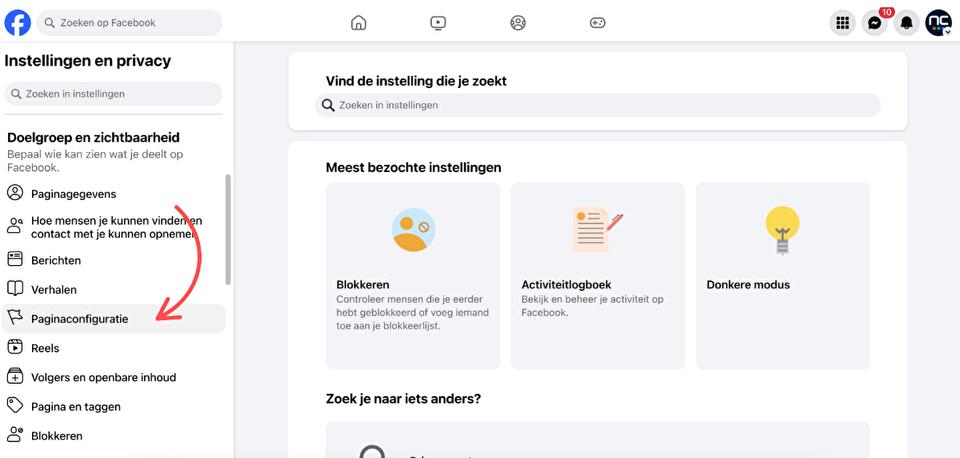The width and height of the screenshot is (960, 458).
Task: Open Paginaconfiguratie settings
Action: 79,319
